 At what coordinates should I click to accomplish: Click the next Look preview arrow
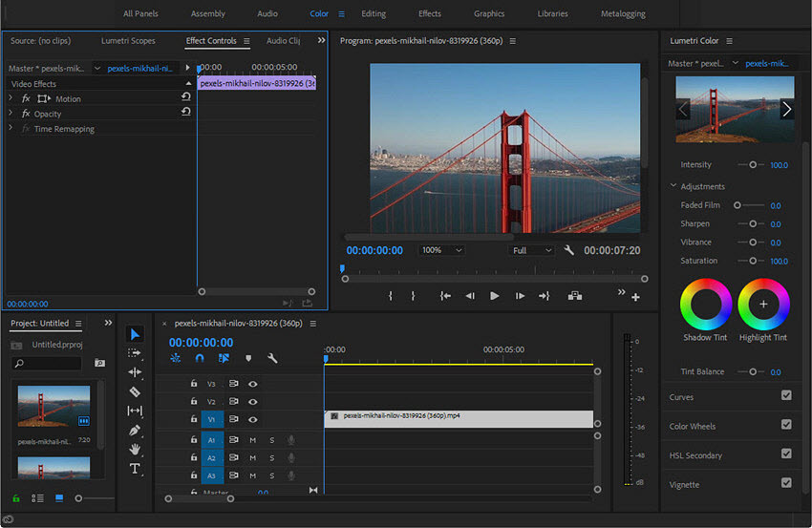[786, 109]
